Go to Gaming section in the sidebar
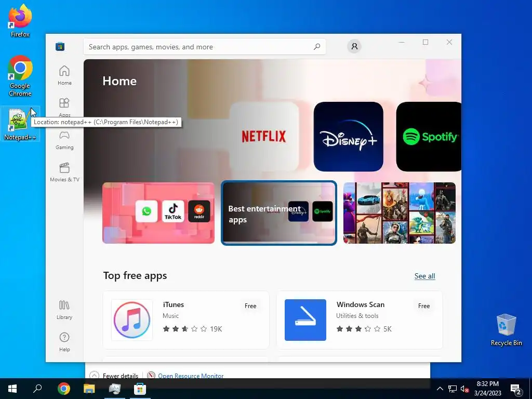This screenshot has width=532, height=399. coord(64,140)
